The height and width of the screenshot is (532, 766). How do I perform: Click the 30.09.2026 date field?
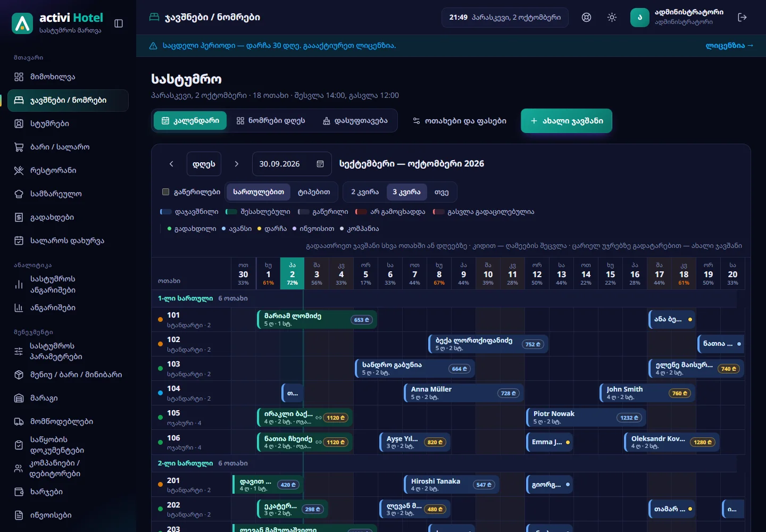pyautogui.click(x=292, y=164)
